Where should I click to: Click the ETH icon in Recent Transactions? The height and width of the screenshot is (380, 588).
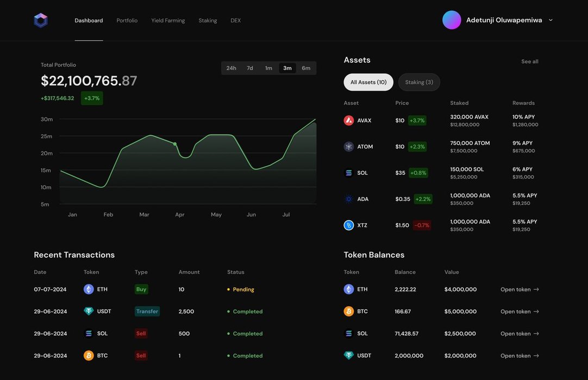coord(89,289)
